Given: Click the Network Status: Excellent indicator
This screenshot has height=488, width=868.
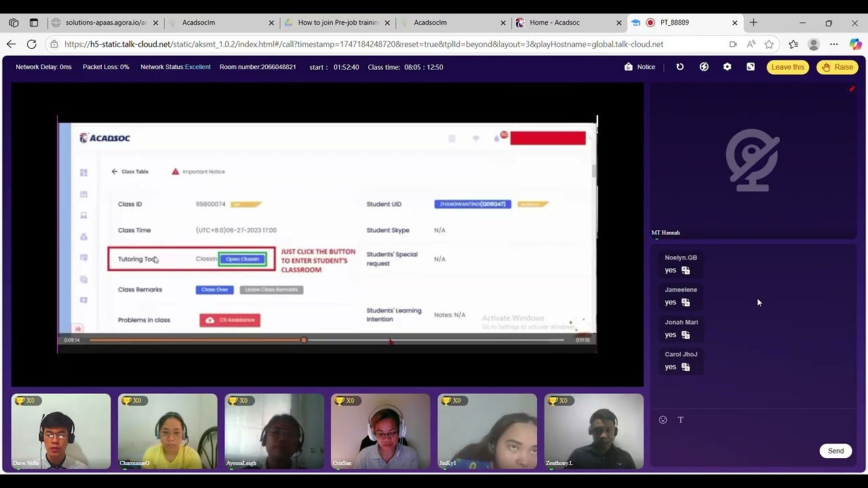Looking at the screenshot, I should pyautogui.click(x=176, y=67).
